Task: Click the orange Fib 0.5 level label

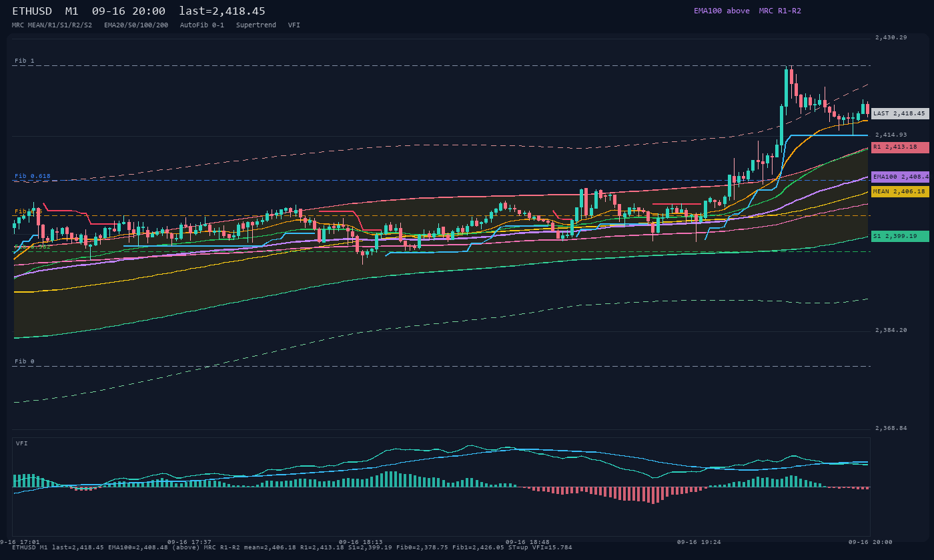Action: (28, 211)
